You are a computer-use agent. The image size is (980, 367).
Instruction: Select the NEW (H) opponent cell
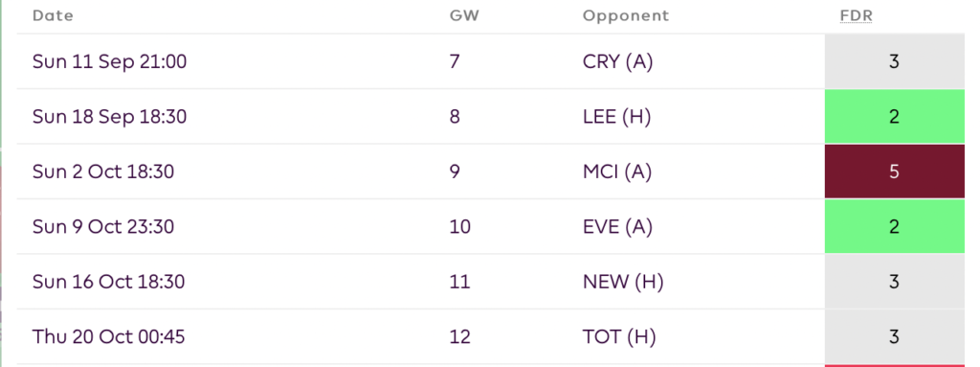tap(623, 282)
